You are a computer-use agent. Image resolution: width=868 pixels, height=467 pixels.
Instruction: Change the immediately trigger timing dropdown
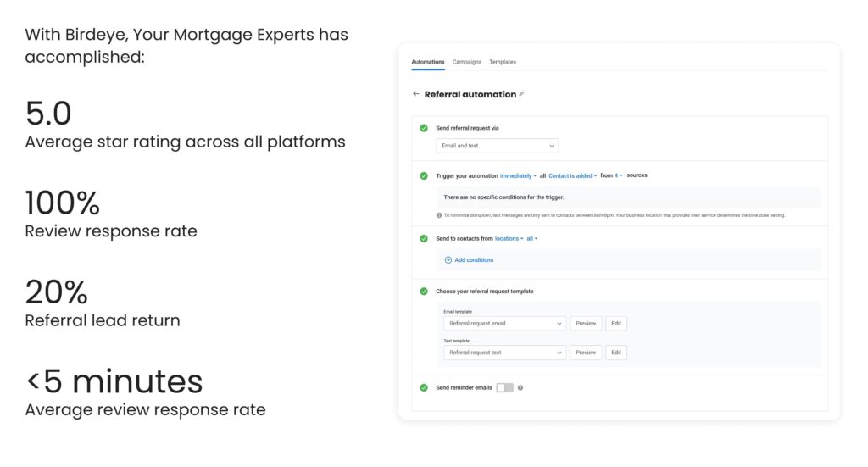(x=518, y=175)
